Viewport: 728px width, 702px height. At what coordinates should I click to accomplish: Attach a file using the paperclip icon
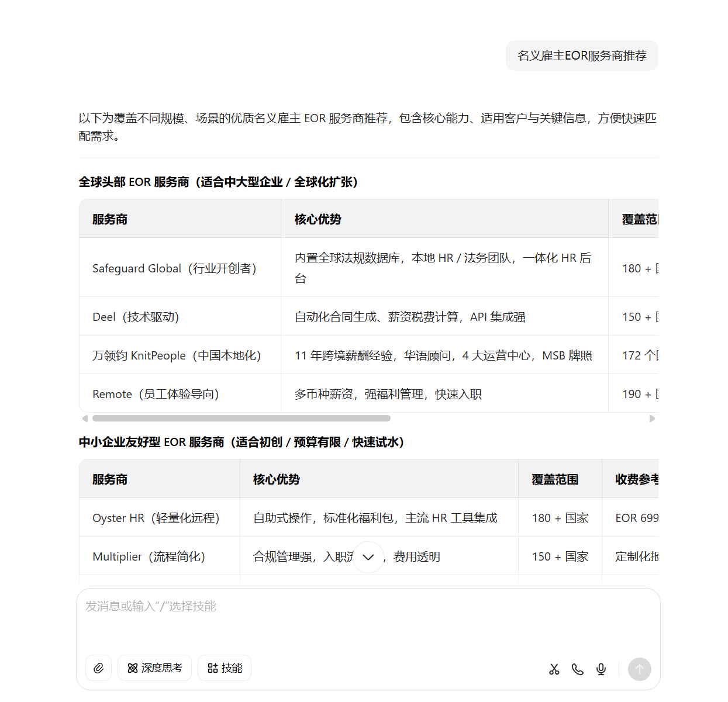(x=98, y=668)
